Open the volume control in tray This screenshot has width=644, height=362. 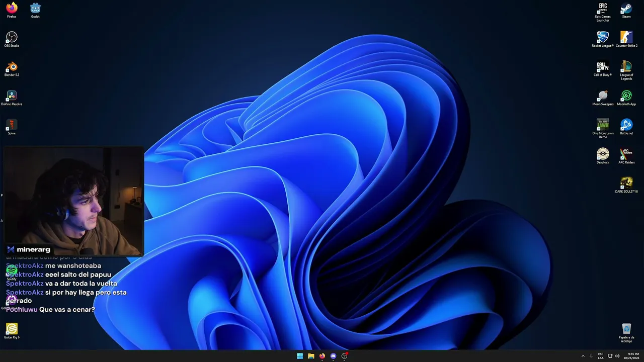pyautogui.click(x=617, y=356)
